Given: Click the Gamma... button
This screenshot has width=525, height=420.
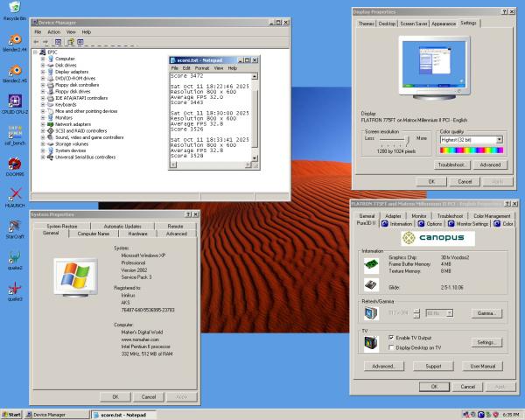Looking at the screenshot, I should pyautogui.click(x=484, y=313).
